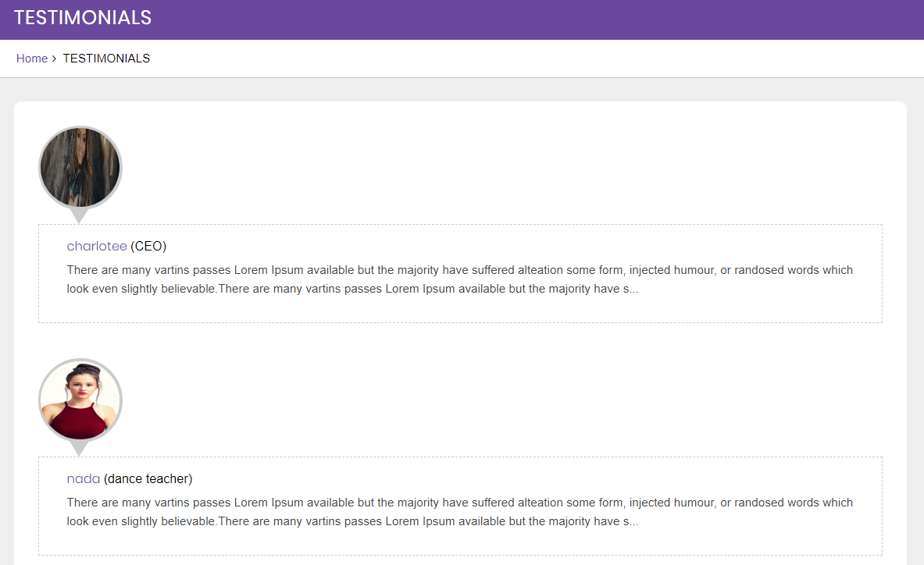Click the ellipsis ending charlotee's testimonial
This screenshot has width=924, height=565.
(x=634, y=290)
